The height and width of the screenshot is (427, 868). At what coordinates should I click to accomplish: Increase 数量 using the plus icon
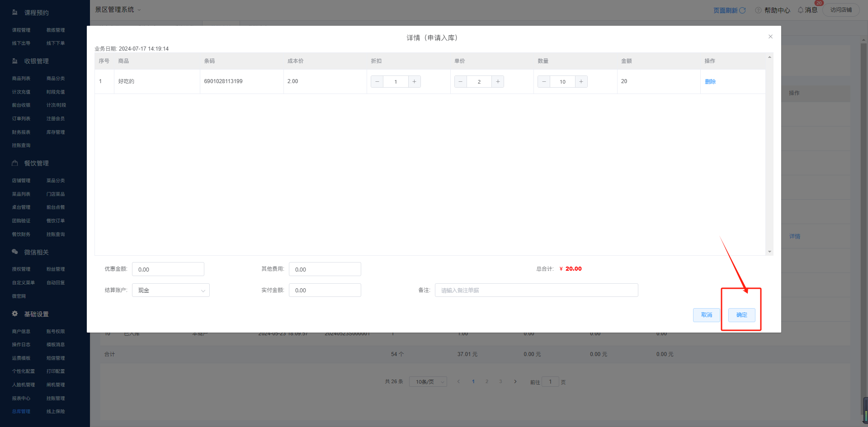point(581,82)
